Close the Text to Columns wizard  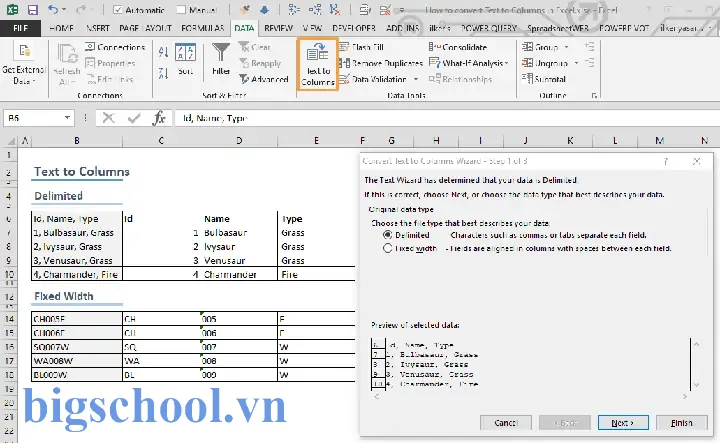[697, 161]
